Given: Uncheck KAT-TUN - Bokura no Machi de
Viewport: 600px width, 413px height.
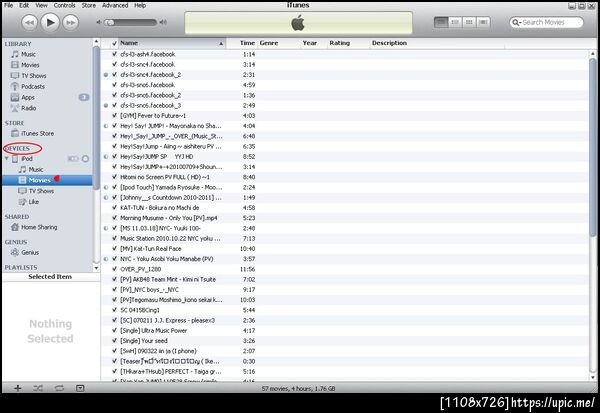Looking at the screenshot, I should 114,208.
